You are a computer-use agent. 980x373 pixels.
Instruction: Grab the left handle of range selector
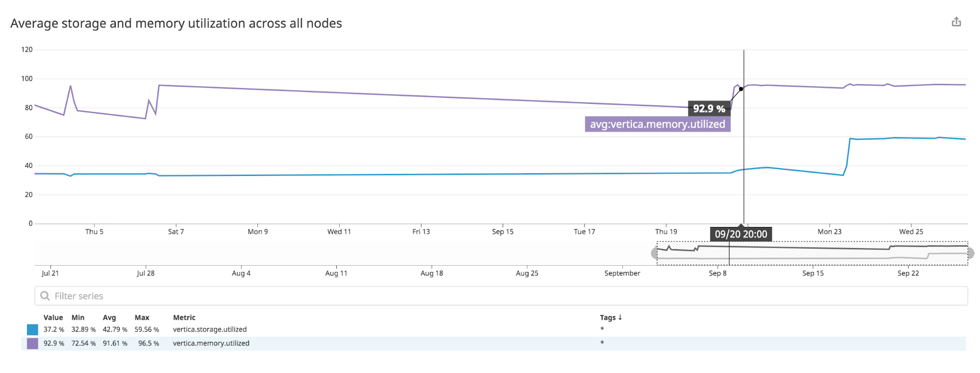654,253
